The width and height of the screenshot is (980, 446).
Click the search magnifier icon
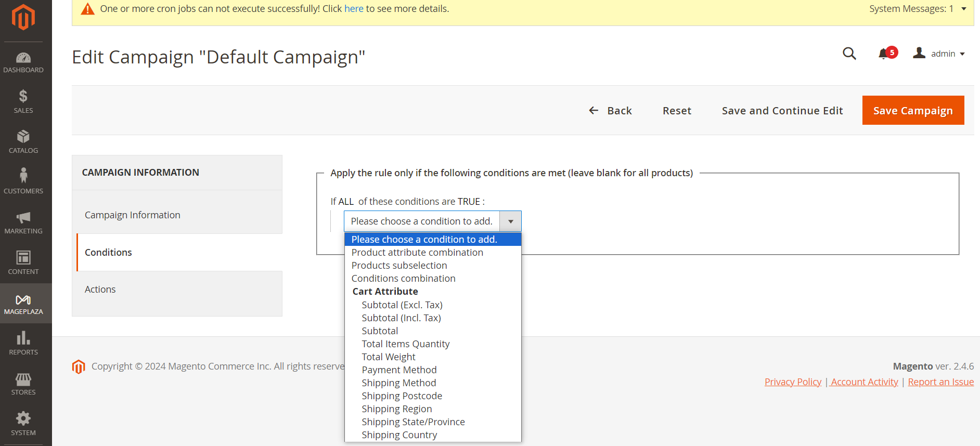(849, 54)
